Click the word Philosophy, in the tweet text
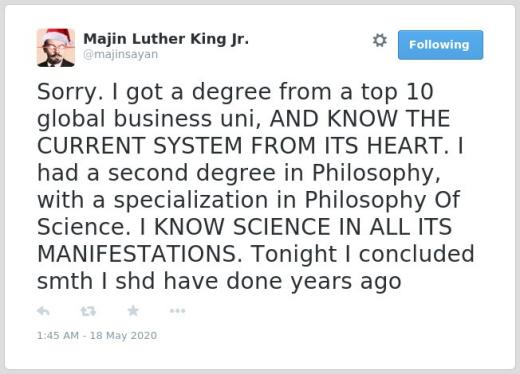This screenshot has width=520, height=374. (x=376, y=174)
